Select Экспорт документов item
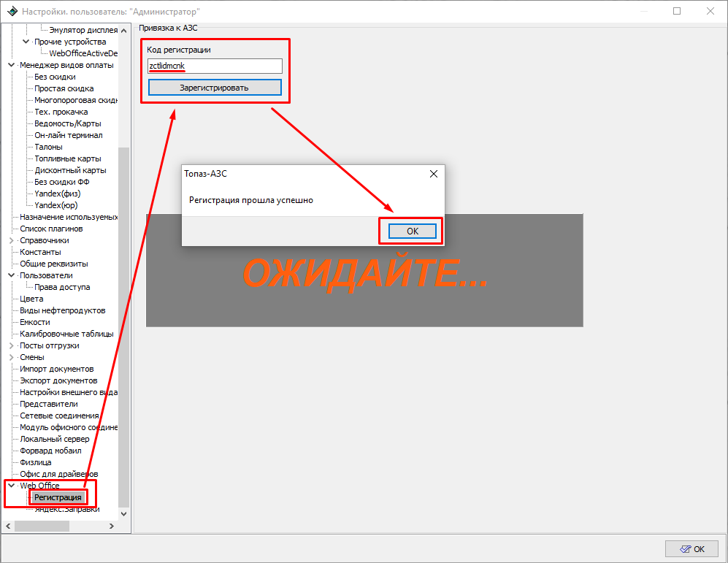728x563 pixels. coord(58,380)
